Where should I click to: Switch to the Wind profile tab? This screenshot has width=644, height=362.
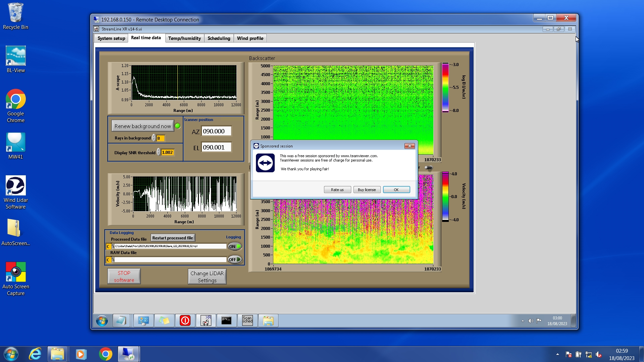[x=250, y=38]
